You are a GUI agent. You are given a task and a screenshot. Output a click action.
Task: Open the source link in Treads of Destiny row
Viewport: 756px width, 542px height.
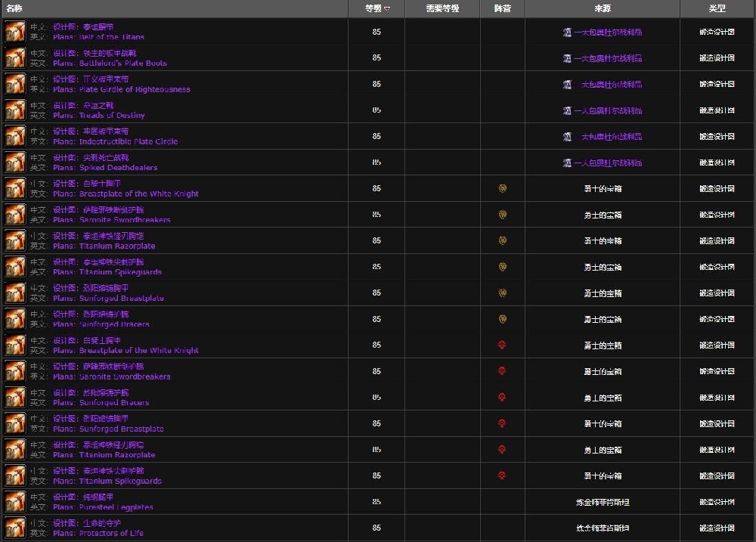(x=607, y=110)
